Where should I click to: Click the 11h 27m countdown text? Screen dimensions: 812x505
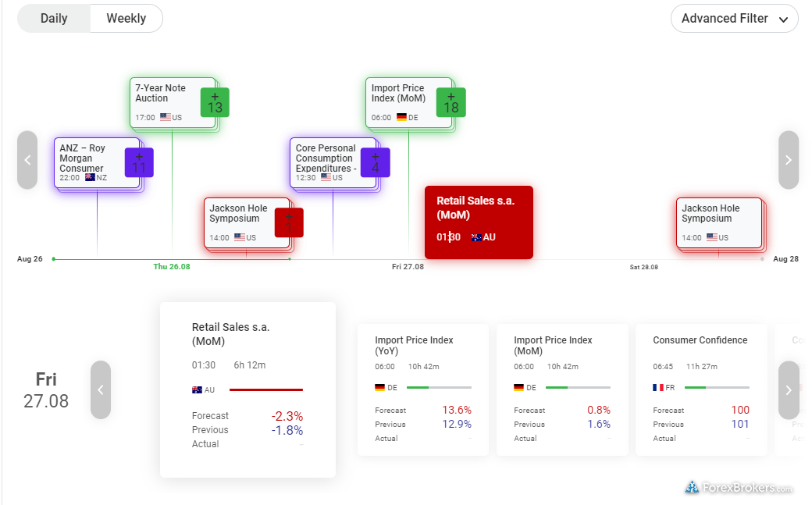point(702,367)
